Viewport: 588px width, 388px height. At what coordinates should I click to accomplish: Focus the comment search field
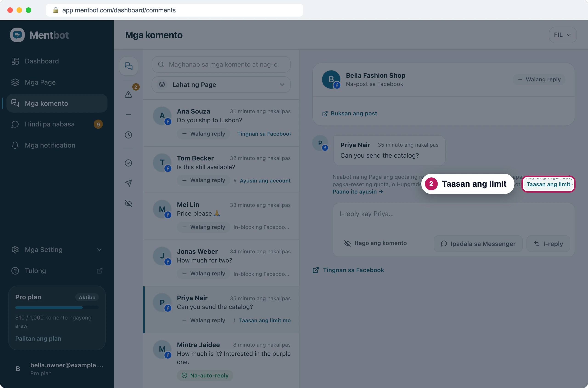point(221,64)
